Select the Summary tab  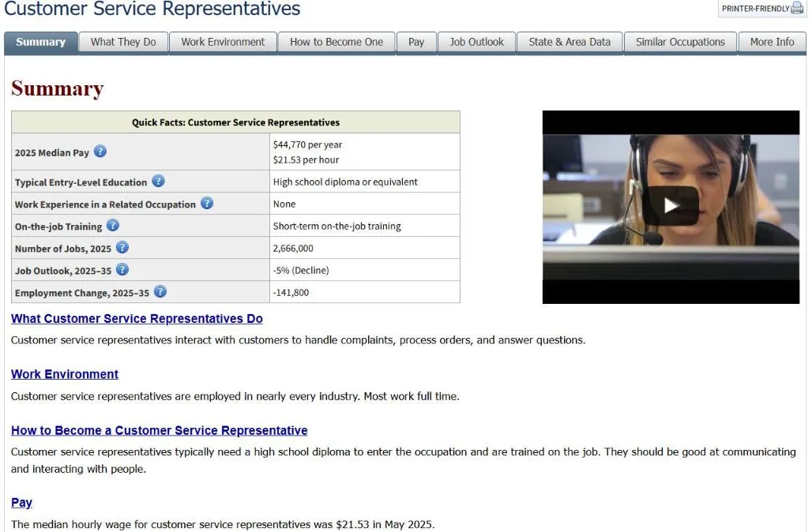point(41,43)
